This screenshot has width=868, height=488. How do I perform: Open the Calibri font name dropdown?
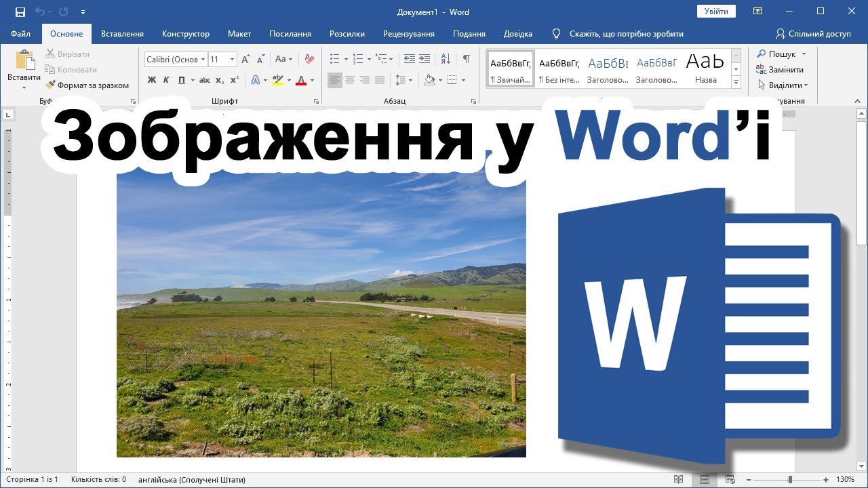(203, 60)
